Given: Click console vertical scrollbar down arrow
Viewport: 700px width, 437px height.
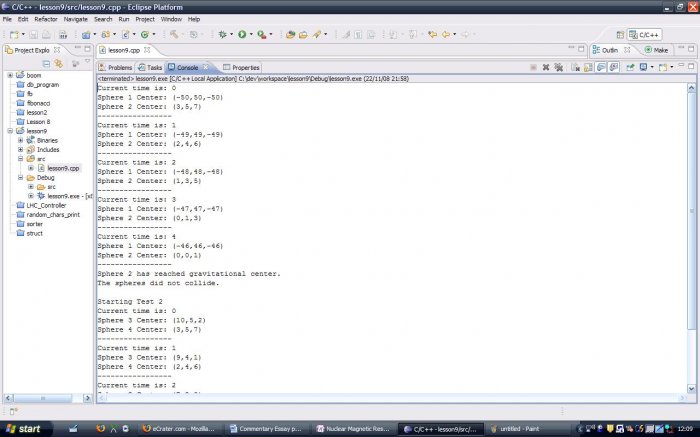Looking at the screenshot, I should [691, 389].
